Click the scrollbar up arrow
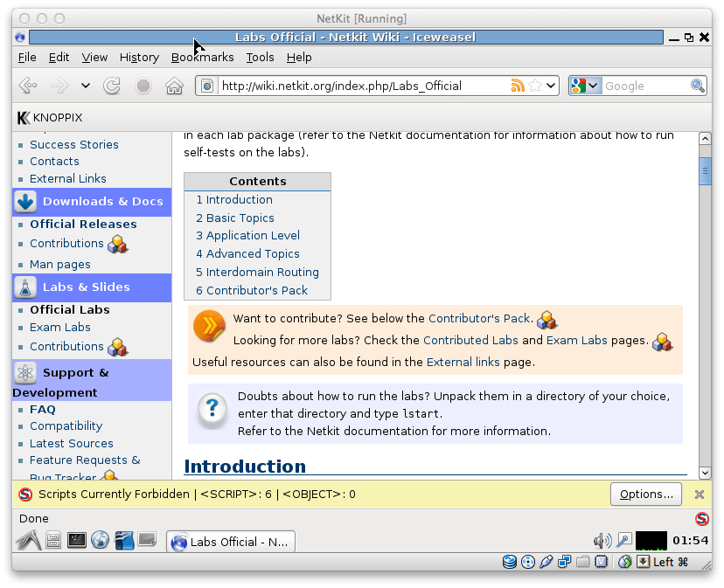The width and height of the screenshot is (724, 588). point(705,138)
